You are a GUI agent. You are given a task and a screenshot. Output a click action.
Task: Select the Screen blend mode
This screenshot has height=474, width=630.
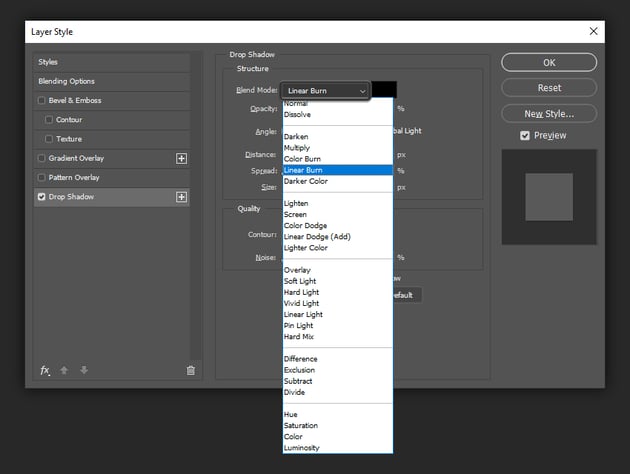click(296, 214)
